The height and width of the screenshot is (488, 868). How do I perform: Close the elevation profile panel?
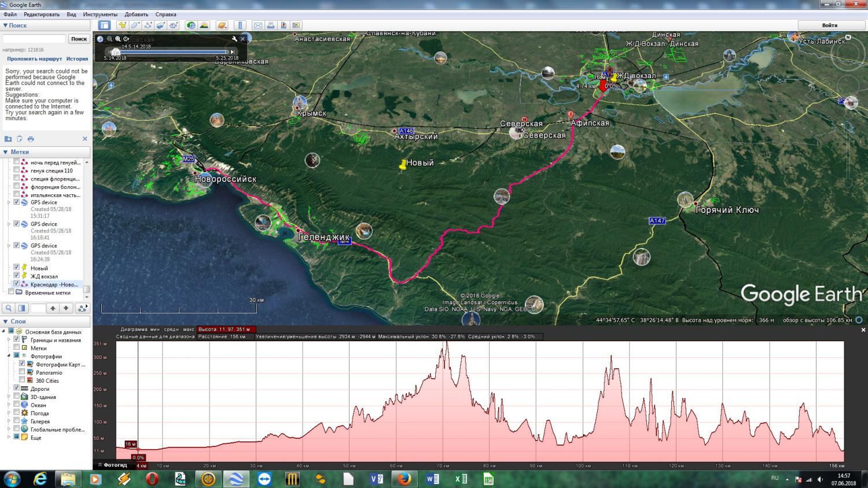[863, 330]
